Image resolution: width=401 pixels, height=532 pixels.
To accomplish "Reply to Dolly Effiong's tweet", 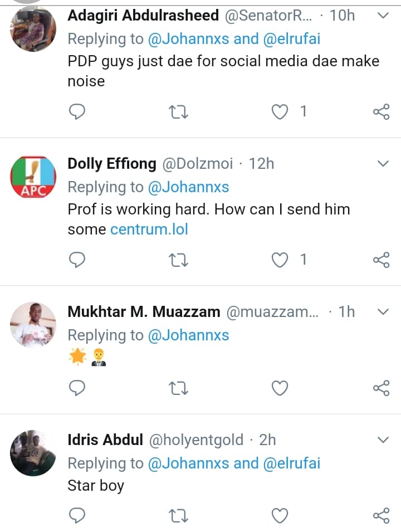I will pos(77,260).
